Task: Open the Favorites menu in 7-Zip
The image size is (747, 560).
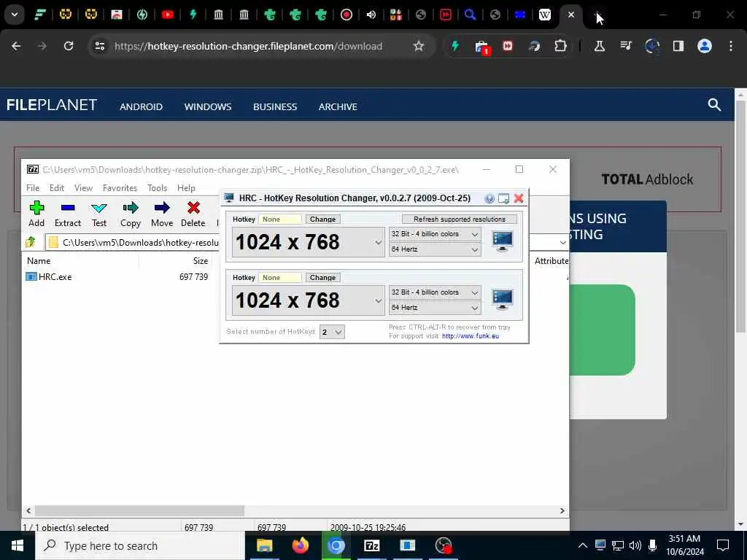Action: [x=120, y=188]
